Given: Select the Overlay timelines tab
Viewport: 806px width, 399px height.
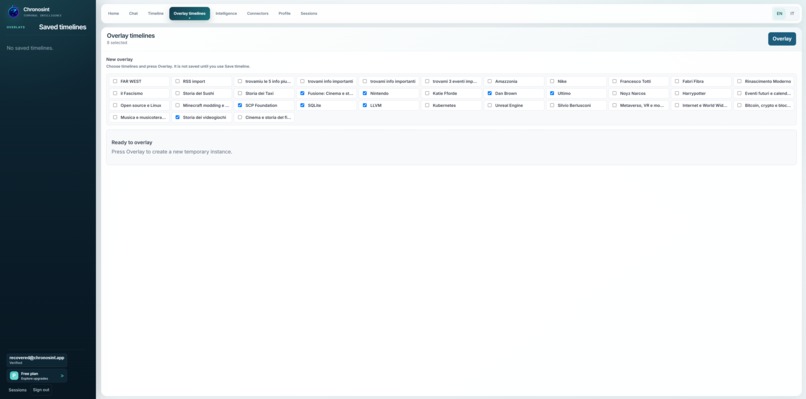Looking at the screenshot, I should [189, 13].
